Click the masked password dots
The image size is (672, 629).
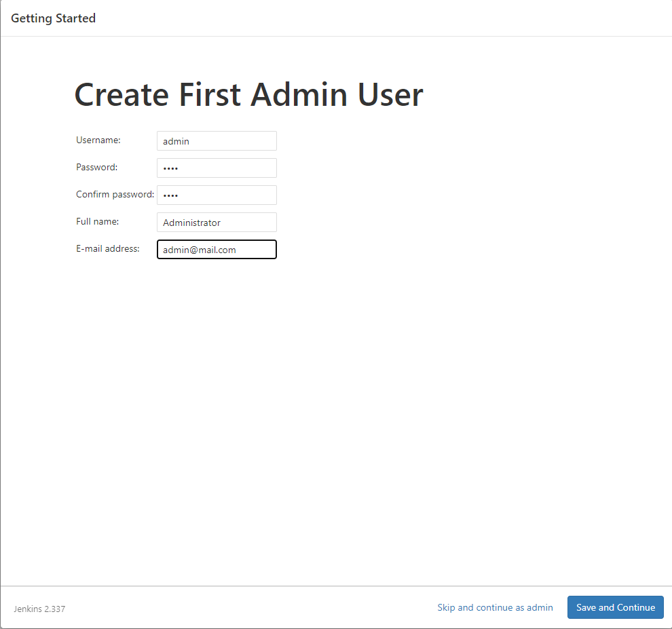coord(168,168)
